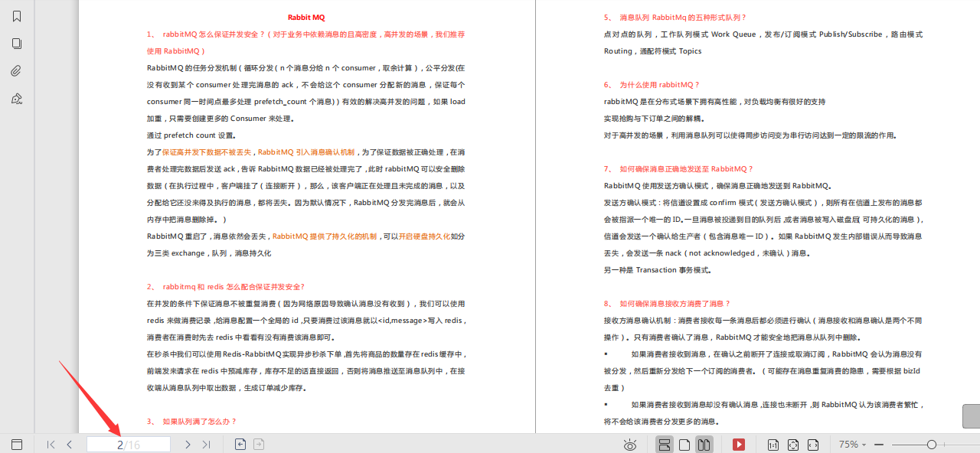Viewport: 980px width, 453px height.
Task: Open the signature stamp panel
Action: (17, 99)
